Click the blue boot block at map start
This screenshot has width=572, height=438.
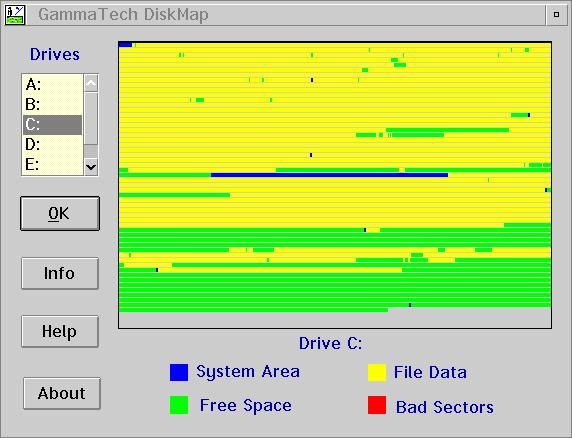tap(125, 45)
